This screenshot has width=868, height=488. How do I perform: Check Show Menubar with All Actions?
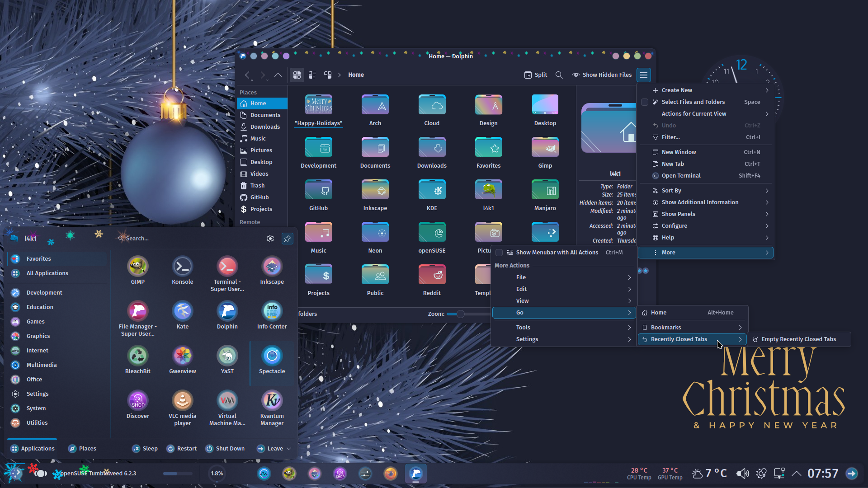tap(499, 253)
